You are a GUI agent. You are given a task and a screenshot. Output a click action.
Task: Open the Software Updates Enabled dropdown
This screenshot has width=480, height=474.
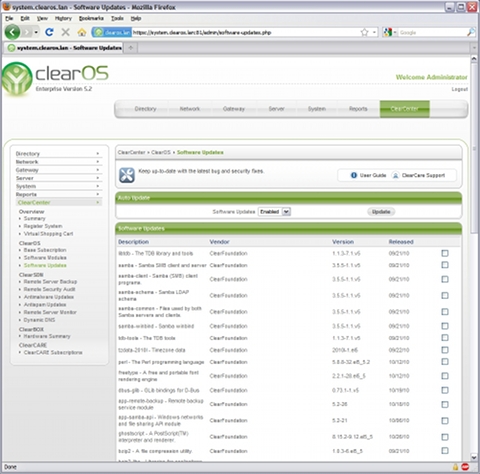point(274,212)
